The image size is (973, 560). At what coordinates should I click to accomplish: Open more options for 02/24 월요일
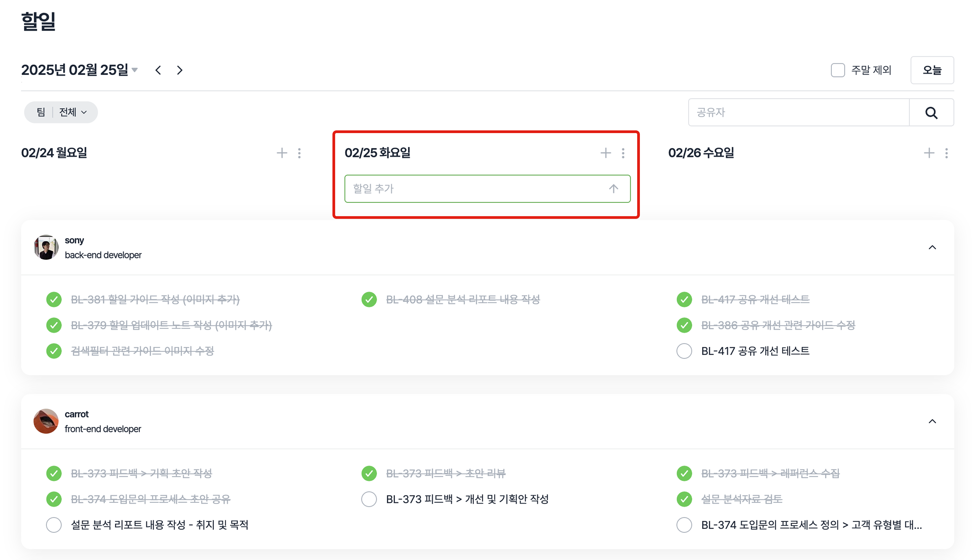(x=299, y=153)
